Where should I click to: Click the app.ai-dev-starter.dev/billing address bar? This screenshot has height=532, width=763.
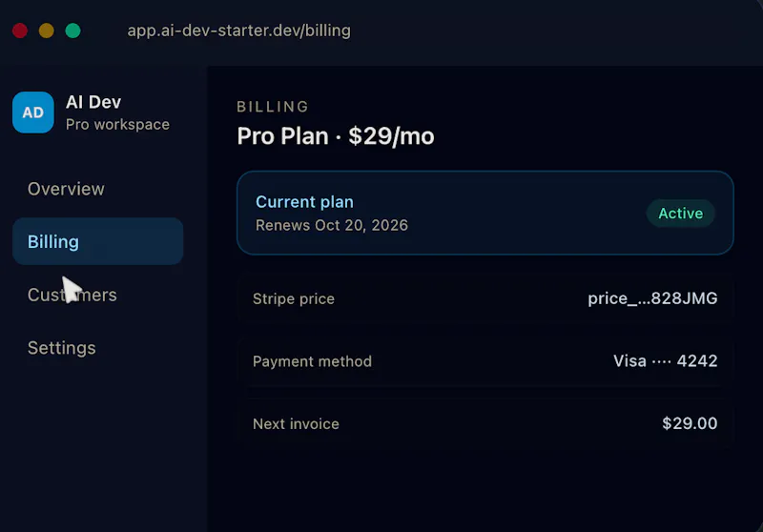(239, 31)
